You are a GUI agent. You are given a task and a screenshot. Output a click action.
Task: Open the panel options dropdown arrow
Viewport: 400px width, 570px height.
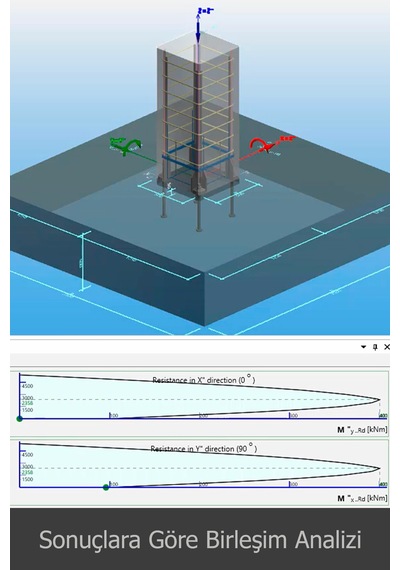tap(363, 347)
